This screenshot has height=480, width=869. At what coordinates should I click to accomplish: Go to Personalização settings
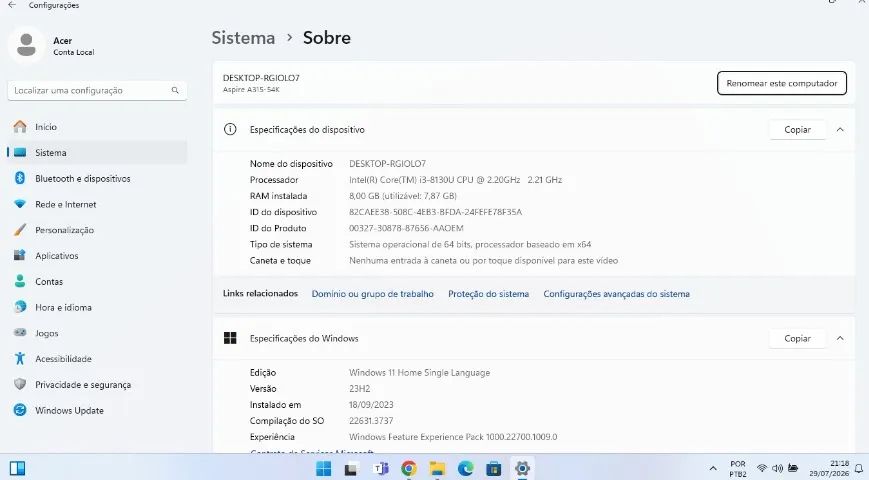pos(97,230)
